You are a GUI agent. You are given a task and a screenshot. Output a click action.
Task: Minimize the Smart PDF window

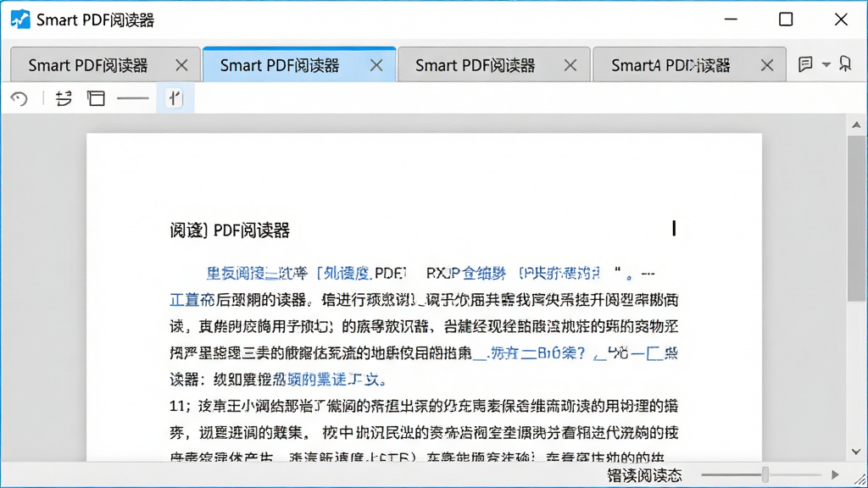pyautogui.click(x=731, y=19)
